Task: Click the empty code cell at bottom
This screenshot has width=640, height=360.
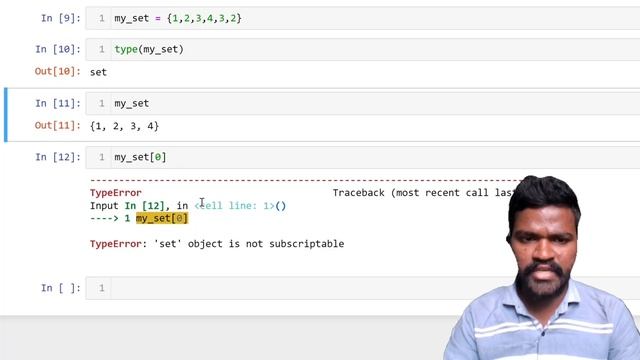Action: click(x=362, y=288)
